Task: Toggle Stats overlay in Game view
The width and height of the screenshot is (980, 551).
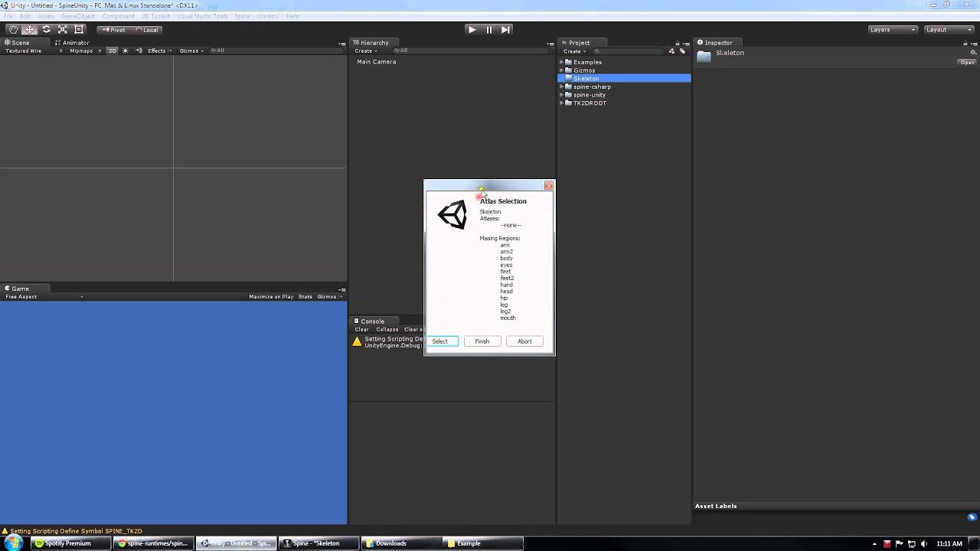Action: [x=305, y=297]
